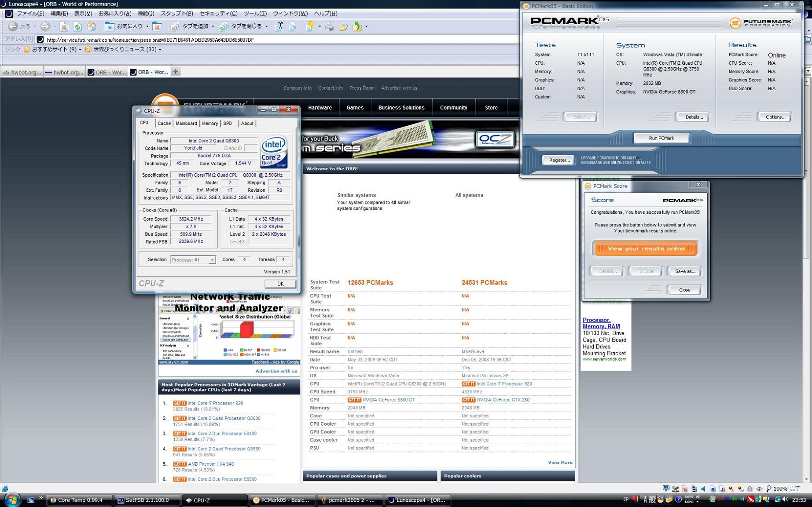Toggle CAPS lock in language bar
The image size is (812, 507).
coord(689,497)
